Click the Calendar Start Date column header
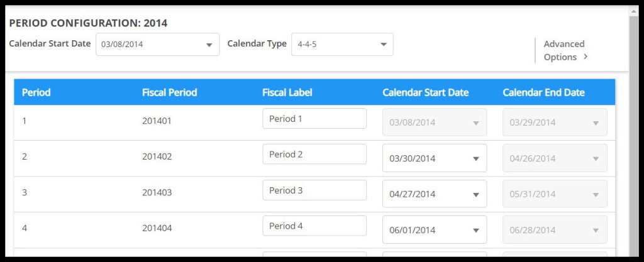 tap(425, 92)
